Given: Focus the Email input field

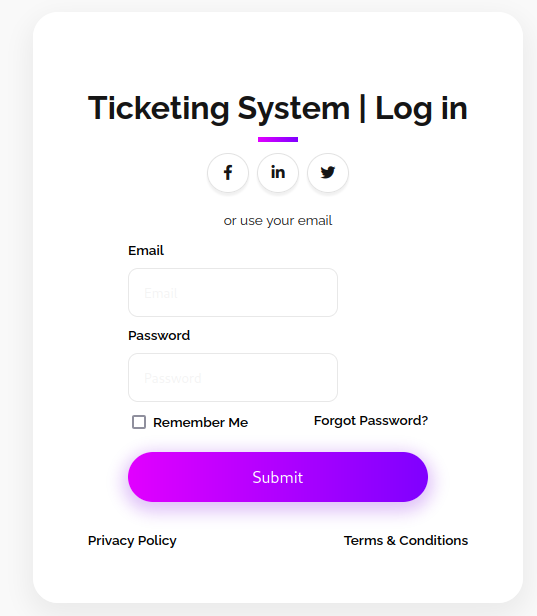Looking at the screenshot, I should pos(233,293).
